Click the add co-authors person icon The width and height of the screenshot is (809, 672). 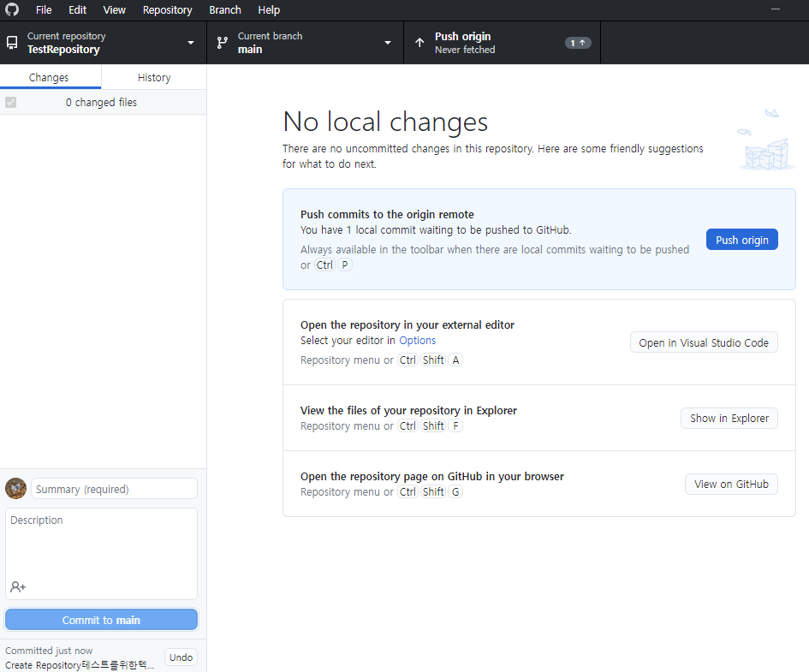[x=17, y=587]
